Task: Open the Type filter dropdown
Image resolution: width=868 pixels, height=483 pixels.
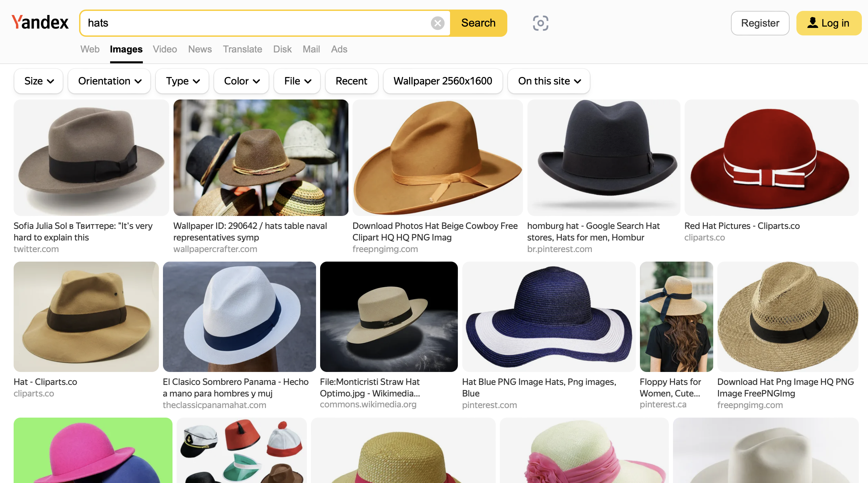Action: tap(182, 81)
